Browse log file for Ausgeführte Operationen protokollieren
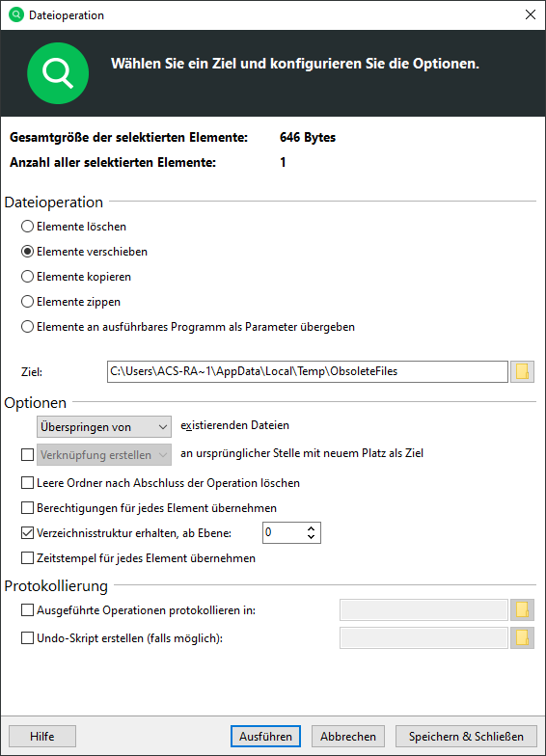This screenshot has width=546, height=756. (522, 609)
